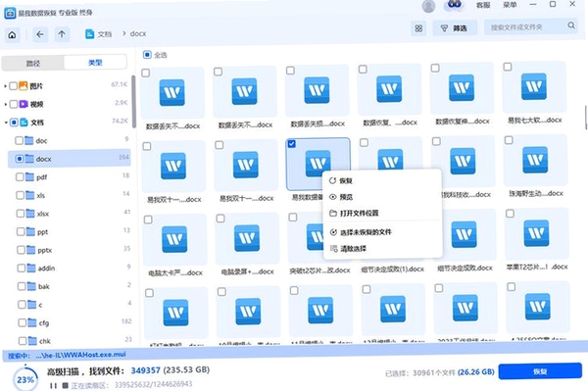
Task: Toggle the 全选 select-all checkbox
Action: (147, 55)
